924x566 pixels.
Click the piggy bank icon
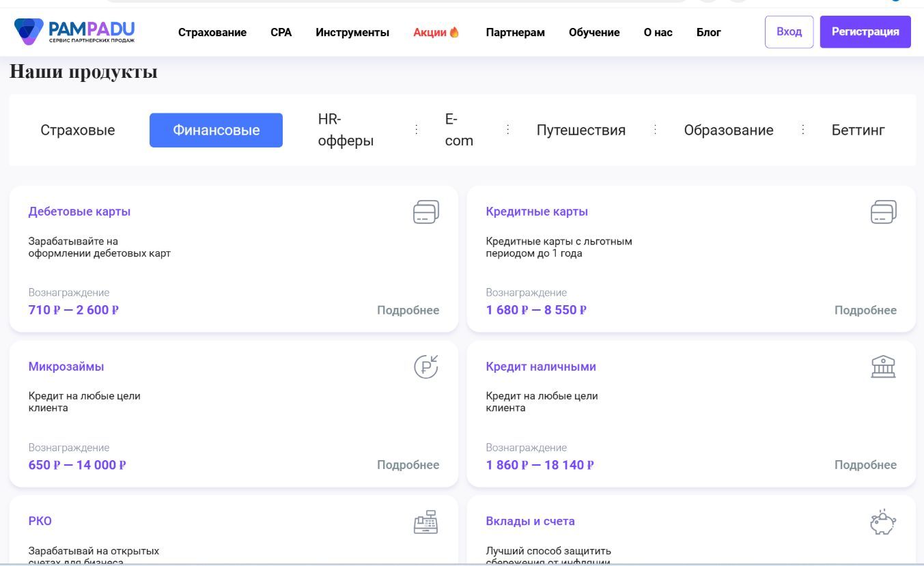882,522
